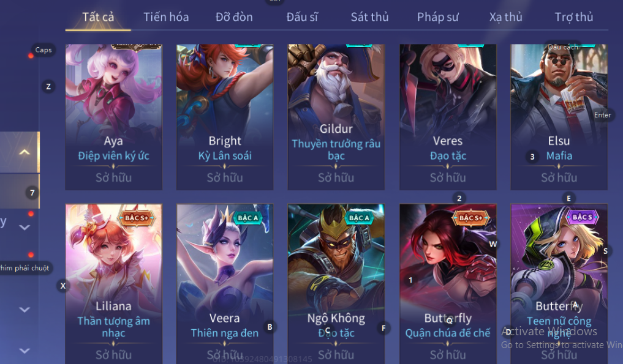Expand the bottom-most sidebar down chevron

pyautogui.click(x=25, y=351)
